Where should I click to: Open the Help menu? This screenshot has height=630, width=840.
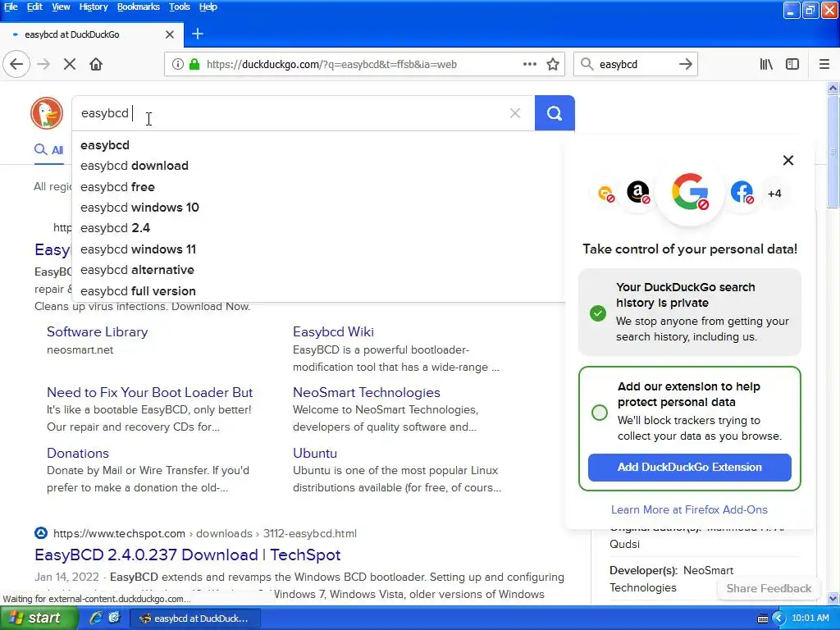(208, 7)
